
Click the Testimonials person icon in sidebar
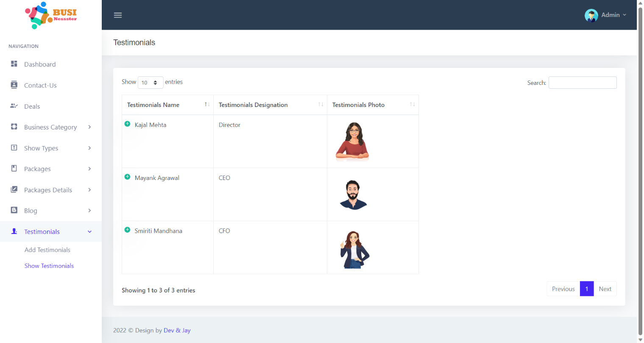pyautogui.click(x=14, y=231)
